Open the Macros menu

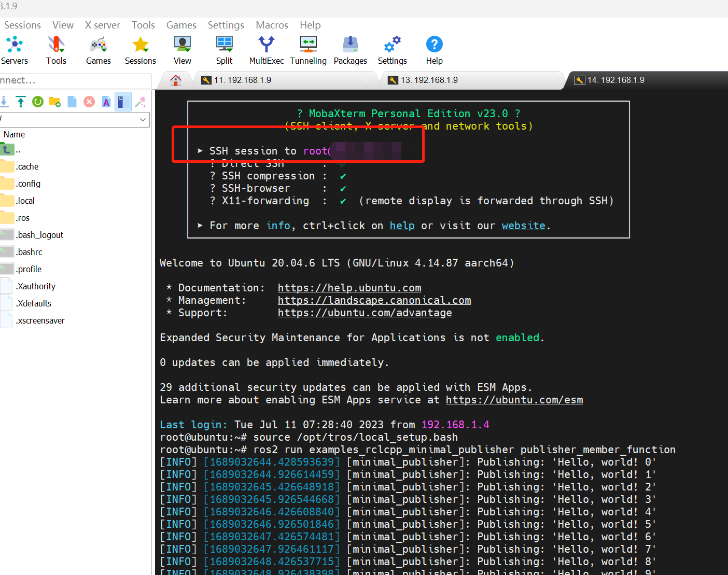(272, 25)
